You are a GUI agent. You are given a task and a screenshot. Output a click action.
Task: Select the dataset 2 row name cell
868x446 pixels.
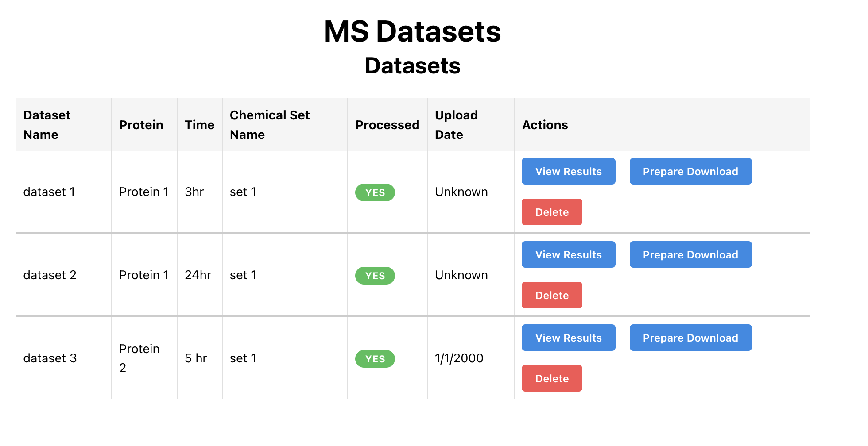coord(50,275)
